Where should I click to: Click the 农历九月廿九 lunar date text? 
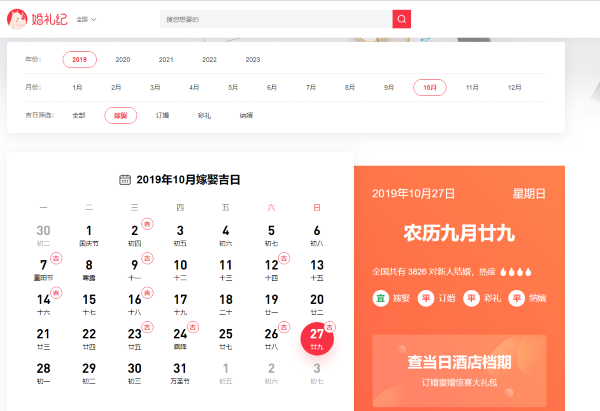click(x=459, y=233)
